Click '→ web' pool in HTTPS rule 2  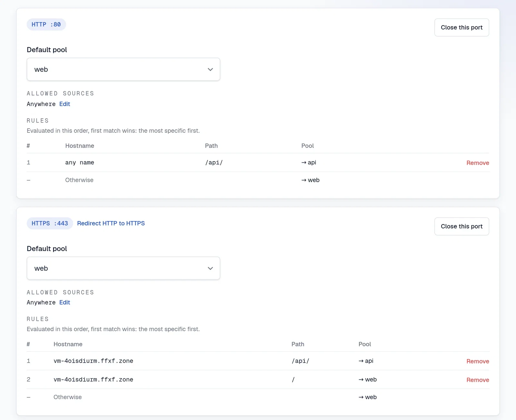[x=367, y=380]
